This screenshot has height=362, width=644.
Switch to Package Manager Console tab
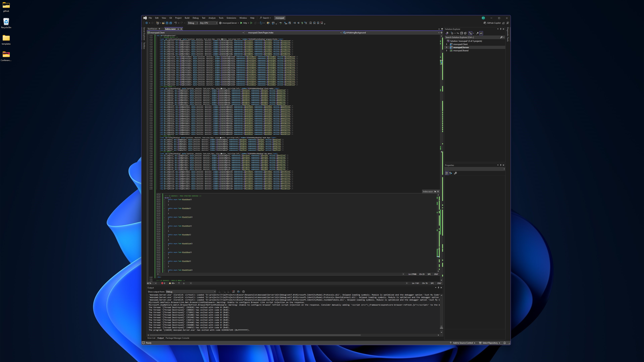pyautogui.click(x=177, y=338)
